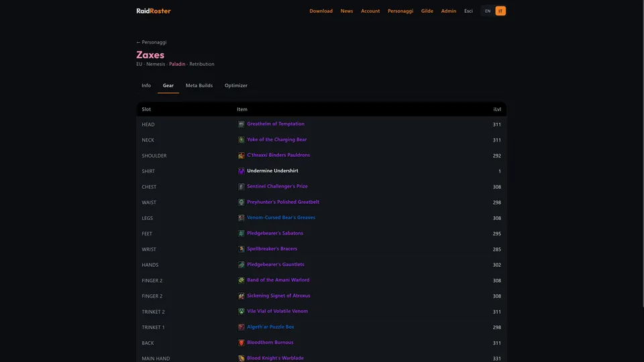The image size is (644, 362).
Task: Open the Gilde page
Action: point(427,11)
